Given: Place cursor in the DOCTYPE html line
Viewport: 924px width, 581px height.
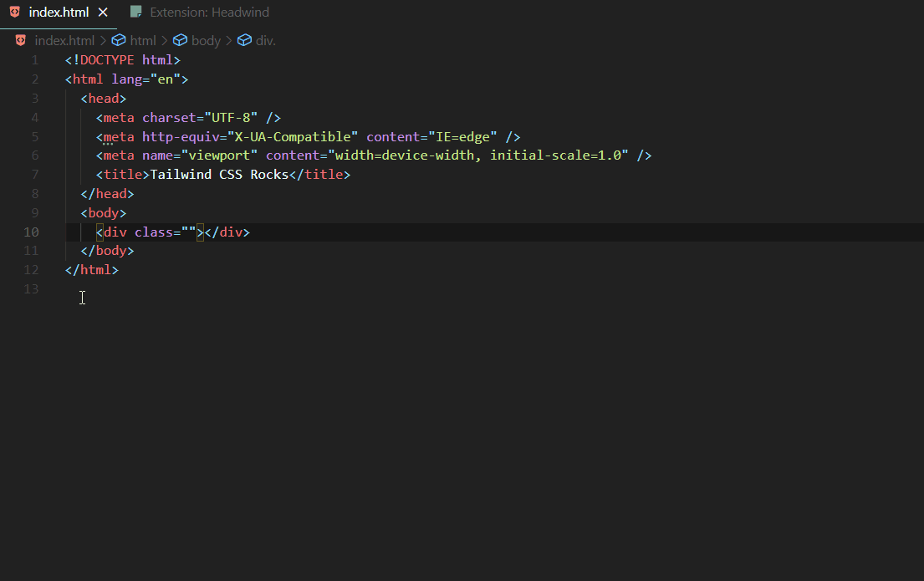Looking at the screenshot, I should pyautogui.click(x=123, y=60).
